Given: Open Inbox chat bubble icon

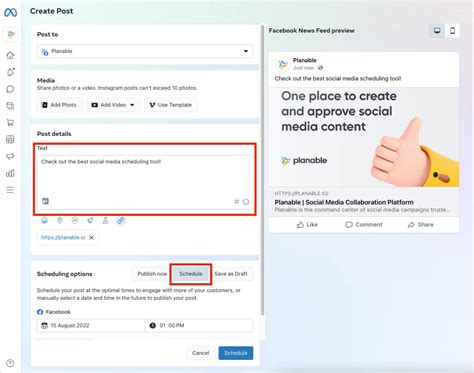Looking at the screenshot, I should click(10, 89).
